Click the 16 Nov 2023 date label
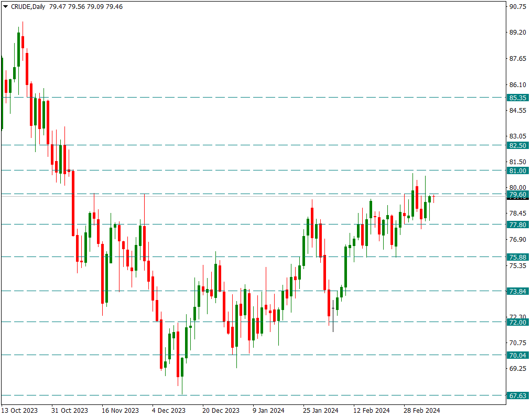The image size is (532, 417). [x=120, y=410]
